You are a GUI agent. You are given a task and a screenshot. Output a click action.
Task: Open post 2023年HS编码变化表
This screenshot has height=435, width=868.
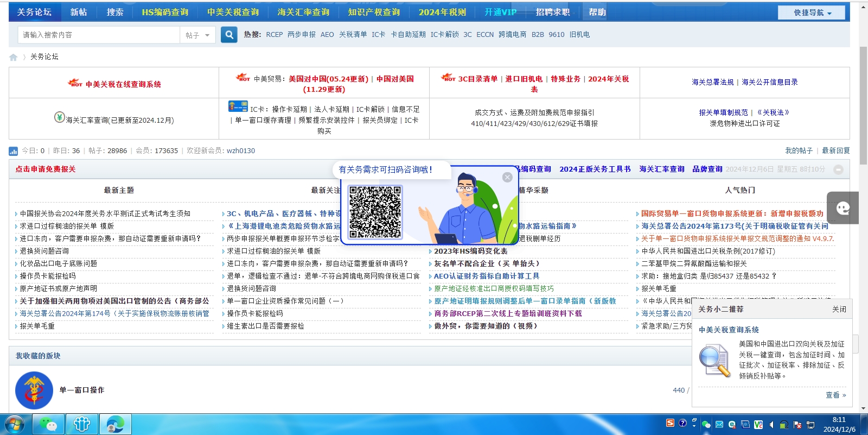click(470, 251)
